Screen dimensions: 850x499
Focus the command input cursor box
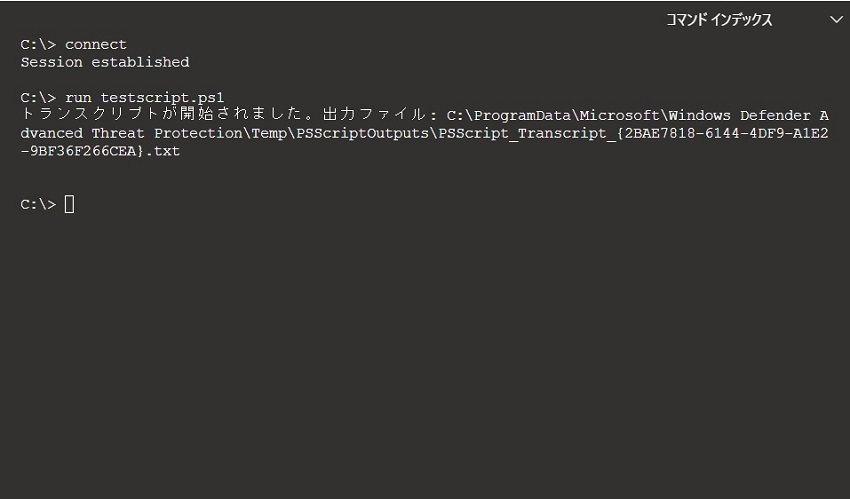[69, 204]
